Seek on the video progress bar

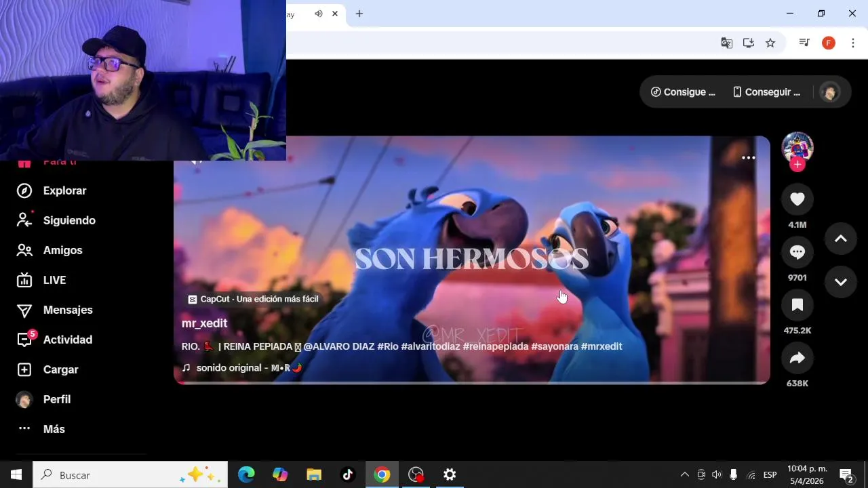[472, 383]
